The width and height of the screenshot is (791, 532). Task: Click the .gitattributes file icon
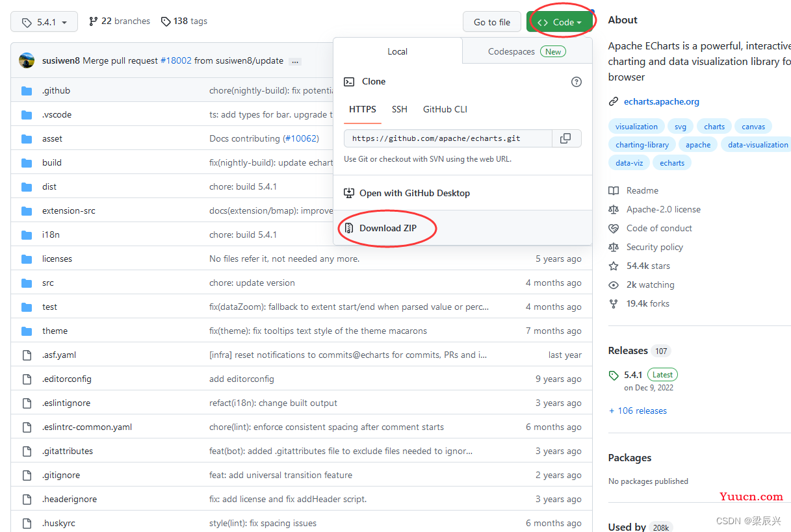tap(27, 451)
